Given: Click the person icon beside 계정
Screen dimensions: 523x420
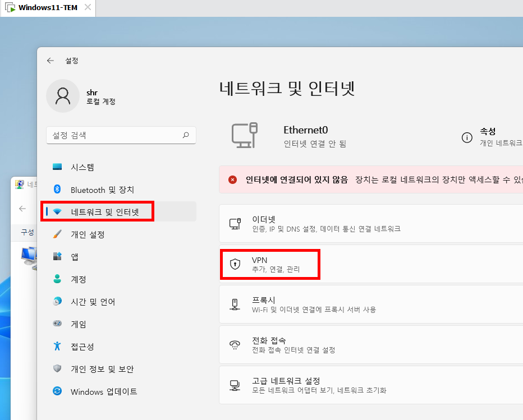Looking at the screenshot, I should (x=57, y=279).
